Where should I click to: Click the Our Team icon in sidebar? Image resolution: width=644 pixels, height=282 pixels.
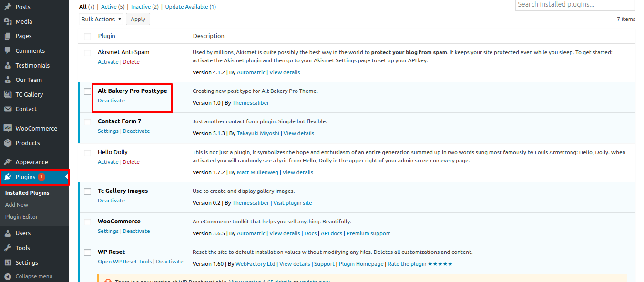pos(8,80)
